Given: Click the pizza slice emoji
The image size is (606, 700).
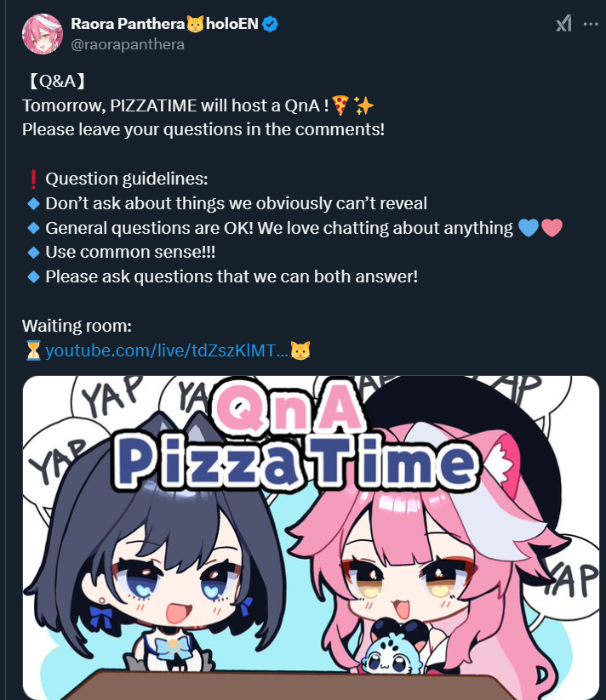Looking at the screenshot, I should (340, 105).
